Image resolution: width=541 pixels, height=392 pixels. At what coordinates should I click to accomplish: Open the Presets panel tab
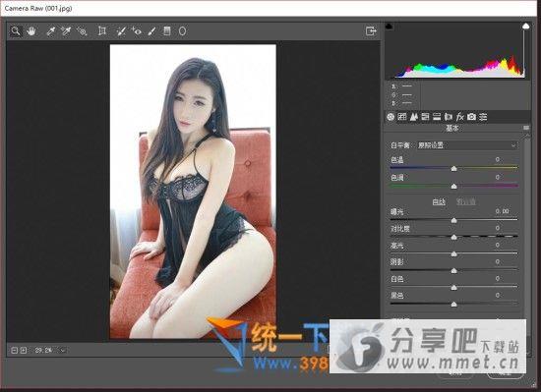(x=483, y=117)
